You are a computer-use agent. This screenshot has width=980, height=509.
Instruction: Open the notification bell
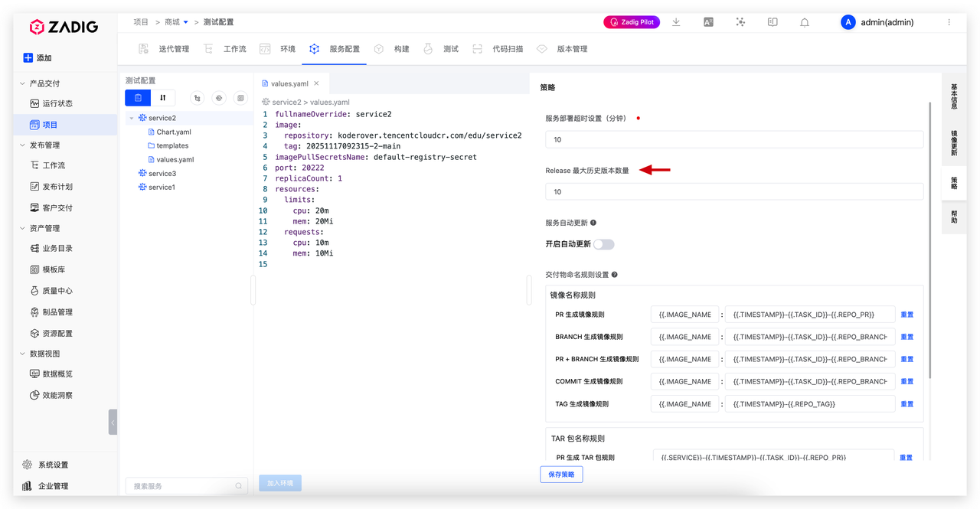pos(805,22)
